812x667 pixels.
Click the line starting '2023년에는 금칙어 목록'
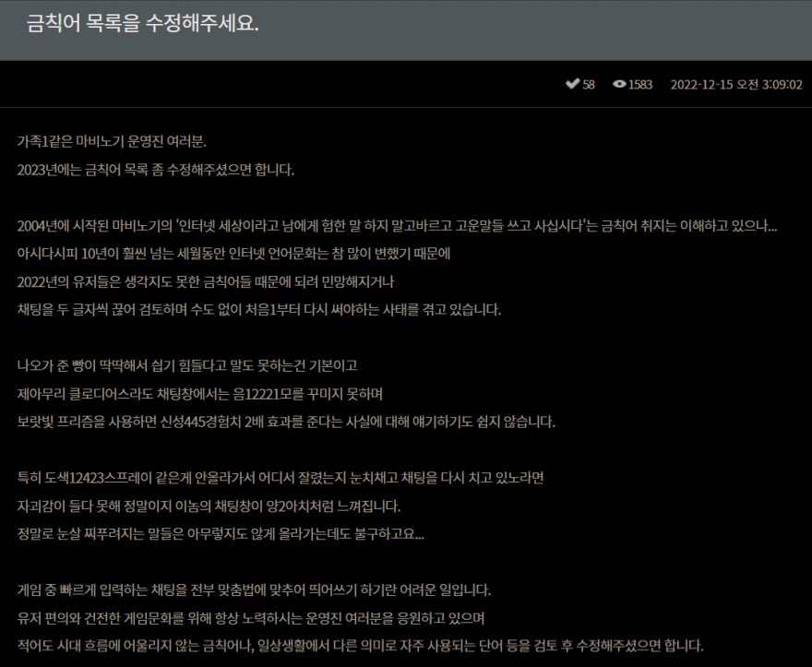(156, 170)
